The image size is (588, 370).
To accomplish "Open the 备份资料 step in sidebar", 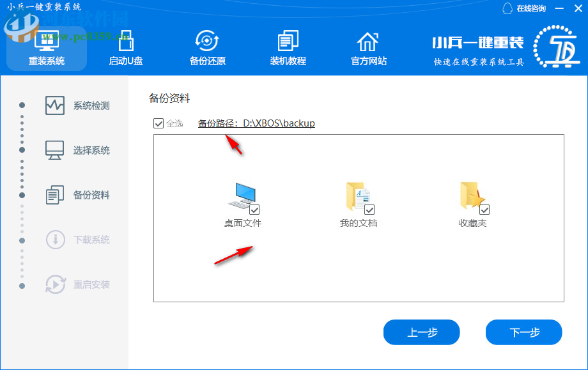I will [x=56, y=195].
